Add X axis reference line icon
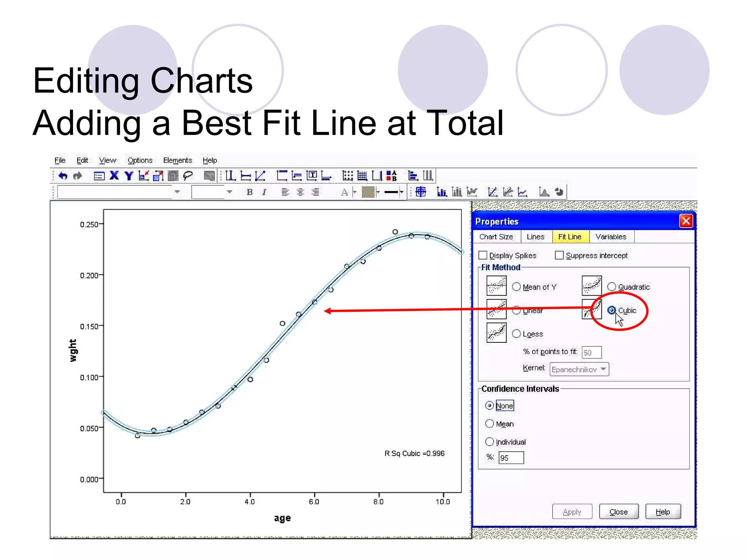 [x=230, y=176]
